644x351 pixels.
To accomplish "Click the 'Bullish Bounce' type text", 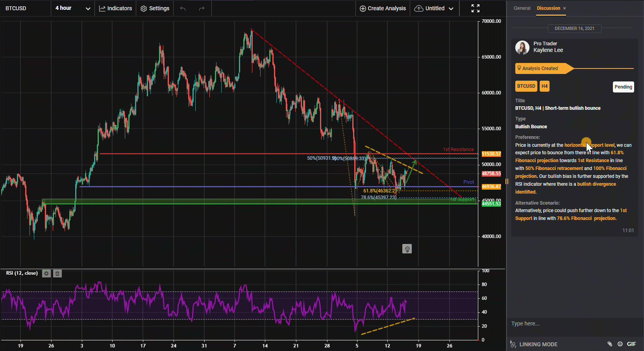I will coord(531,127).
